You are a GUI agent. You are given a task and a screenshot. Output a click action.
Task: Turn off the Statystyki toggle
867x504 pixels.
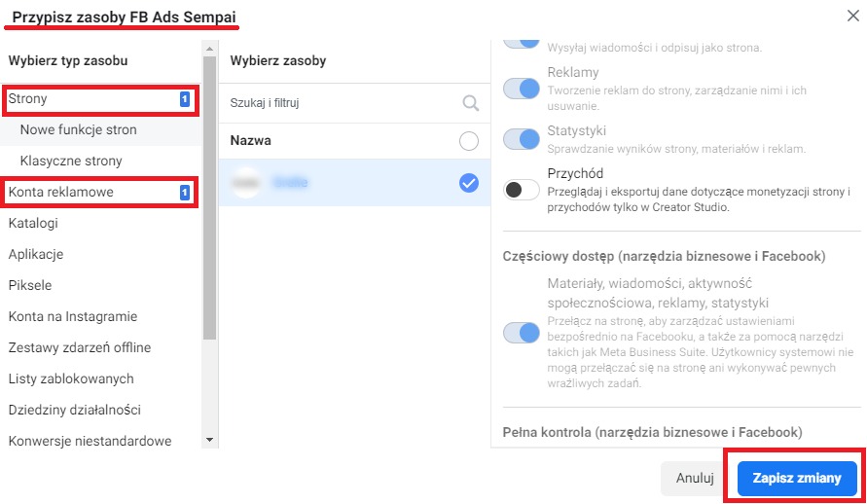(x=522, y=139)
